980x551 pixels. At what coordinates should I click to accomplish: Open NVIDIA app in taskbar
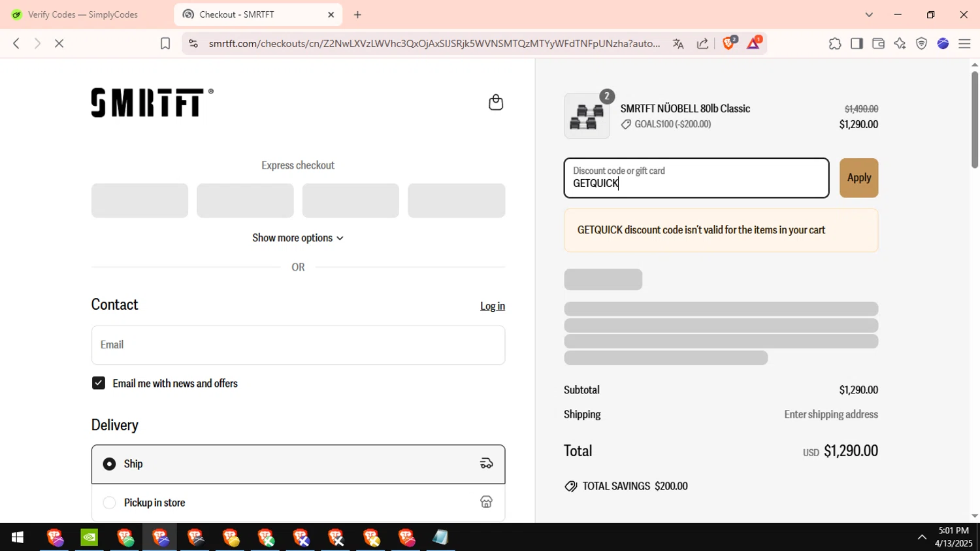(x=90, y=537)
